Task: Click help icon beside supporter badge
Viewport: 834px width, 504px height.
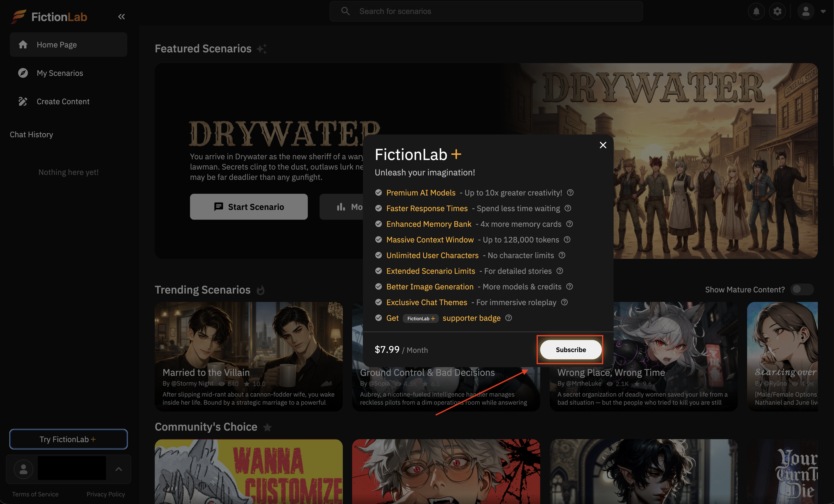Action: pyautogui.click(x=508, y=318)
